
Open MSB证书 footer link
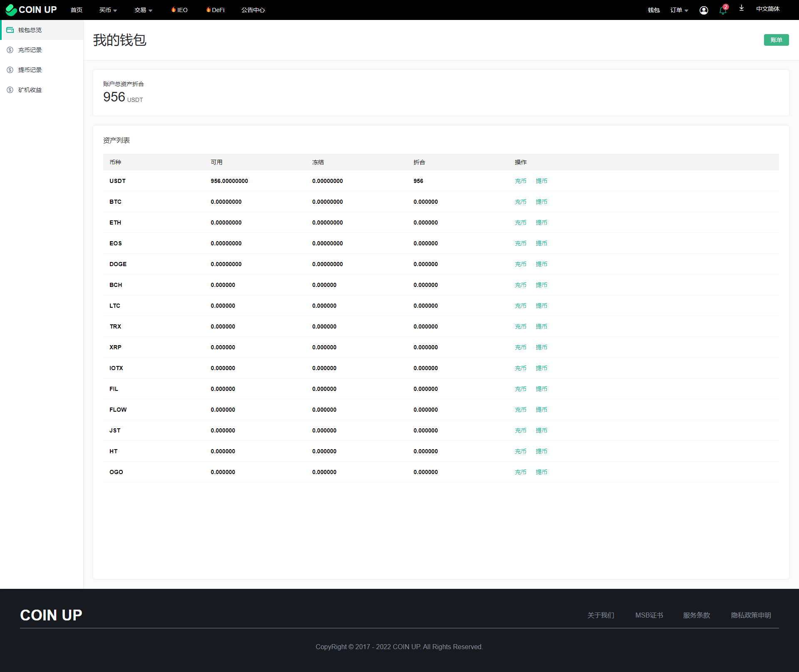click(649, 615)
